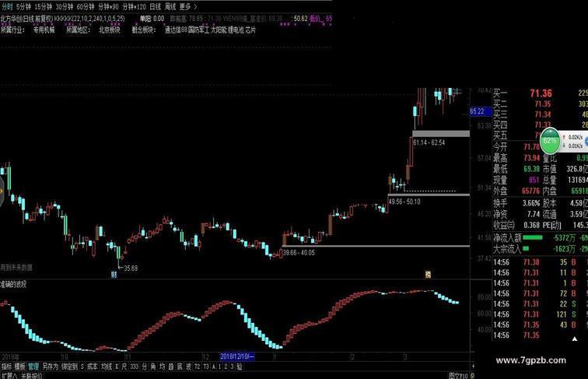Click the 大宗流入 row
This screenshot has width=588, height=379.
click(540, 248)
